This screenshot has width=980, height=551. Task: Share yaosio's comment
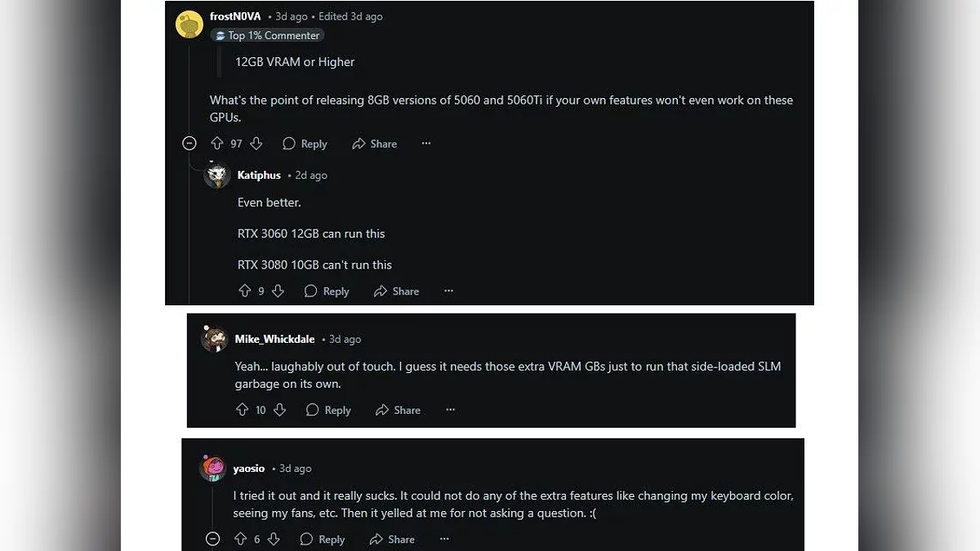point(392,539)
